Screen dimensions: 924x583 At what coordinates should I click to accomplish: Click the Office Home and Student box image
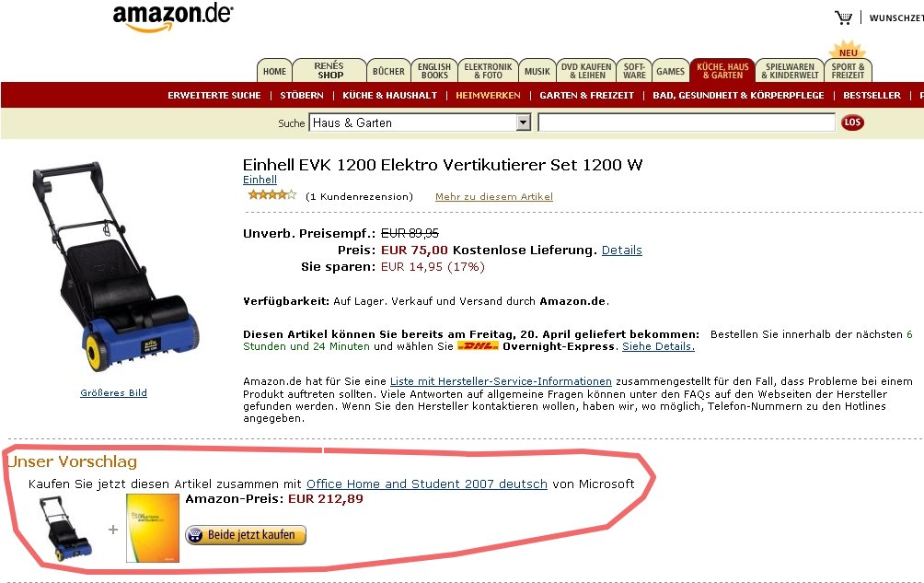tap(153, 528)
